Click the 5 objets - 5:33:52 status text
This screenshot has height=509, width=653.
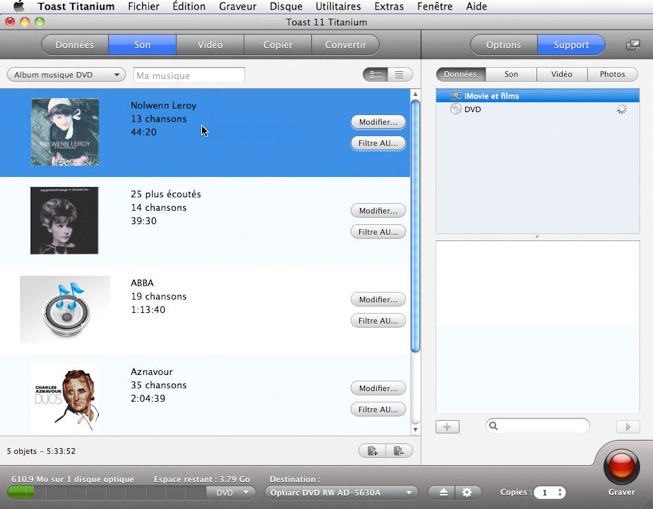tap(41, 451)
